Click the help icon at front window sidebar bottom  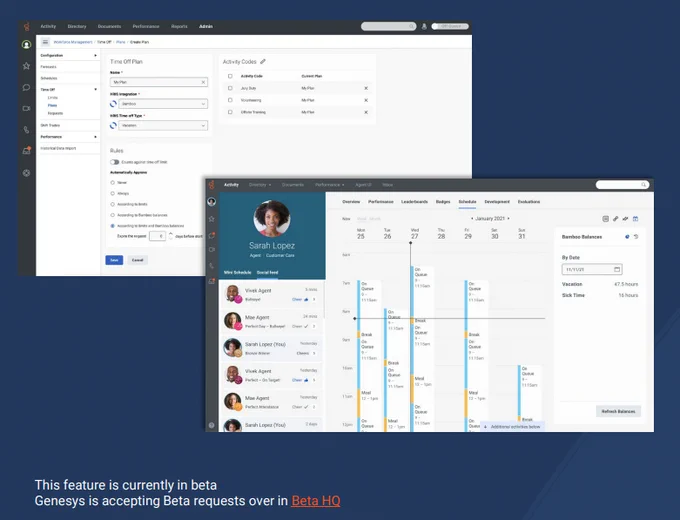tap(212, 425)
